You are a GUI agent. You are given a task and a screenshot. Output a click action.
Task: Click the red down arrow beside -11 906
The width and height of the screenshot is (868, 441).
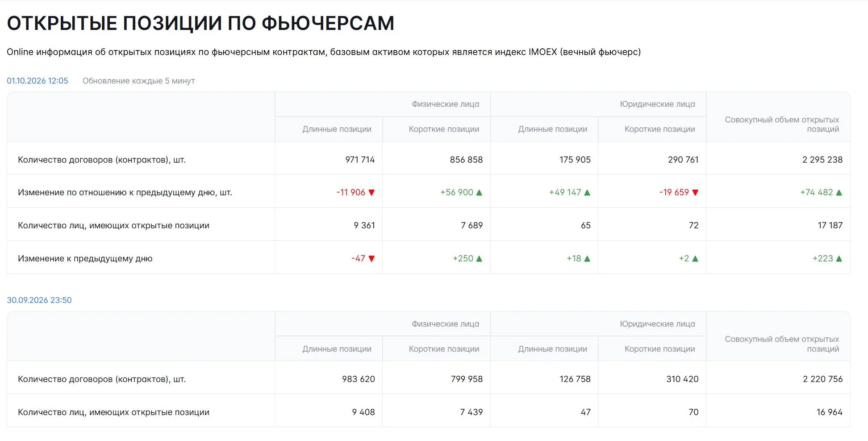371,193
